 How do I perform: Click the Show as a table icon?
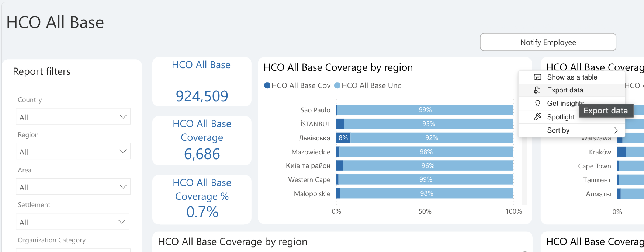coord(537,77)
